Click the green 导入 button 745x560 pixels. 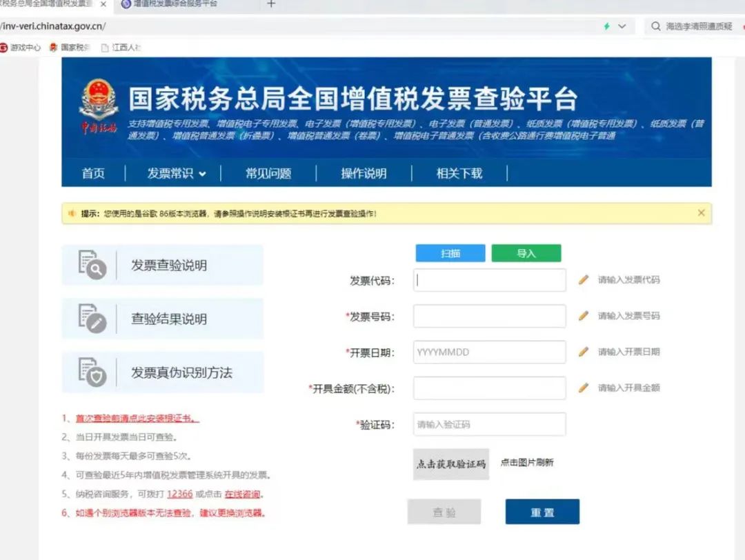pos(527,252)
